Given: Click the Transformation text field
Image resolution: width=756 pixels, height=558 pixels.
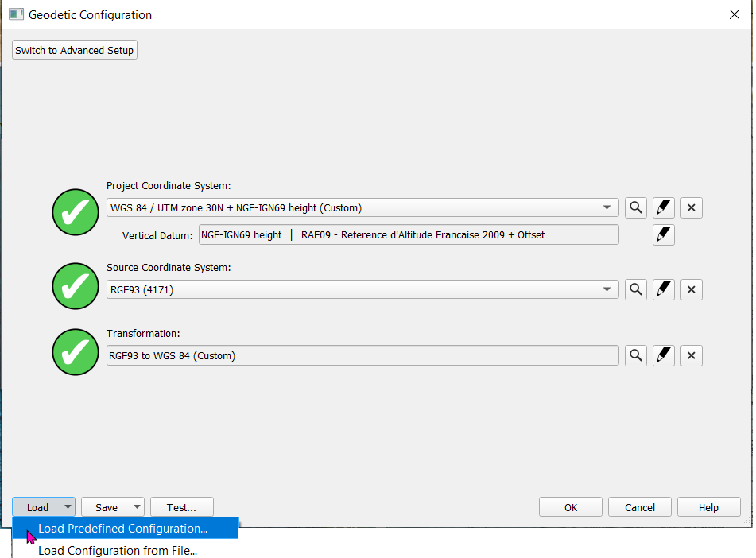Looking at the screenshot, I should 362,356.
